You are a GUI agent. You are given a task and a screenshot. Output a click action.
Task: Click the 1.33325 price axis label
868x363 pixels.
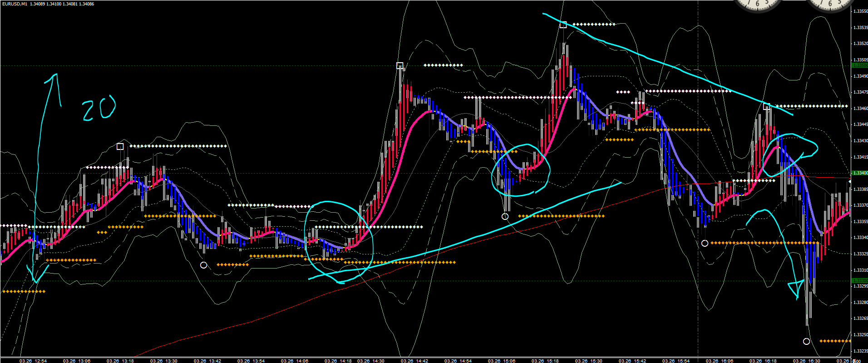pyautogui.click(x=861, y=254)
